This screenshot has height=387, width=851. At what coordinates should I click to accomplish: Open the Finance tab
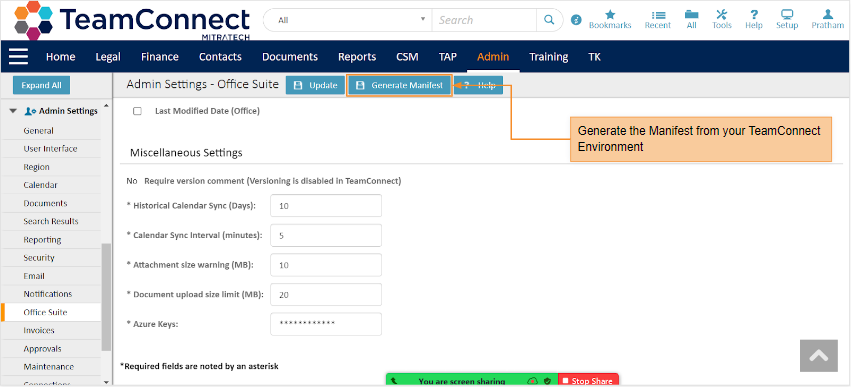point(160,56)
